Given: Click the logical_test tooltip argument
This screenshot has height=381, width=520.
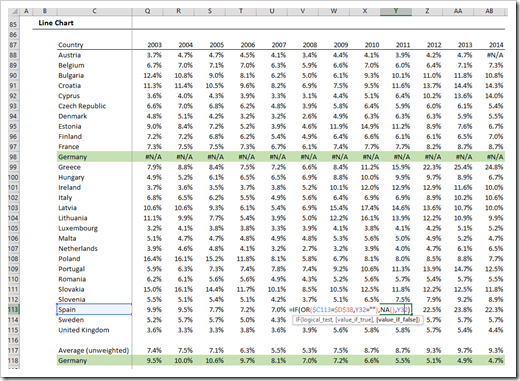Looking at the screenshot, I should click(x=318, y=320).
